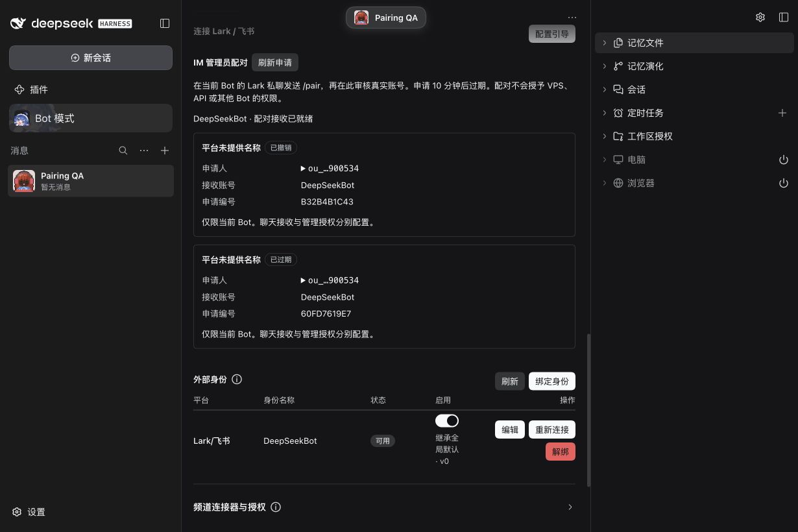798x532 pixels.
Task: Select Bot 模式 item
Action: pos(91,118)
